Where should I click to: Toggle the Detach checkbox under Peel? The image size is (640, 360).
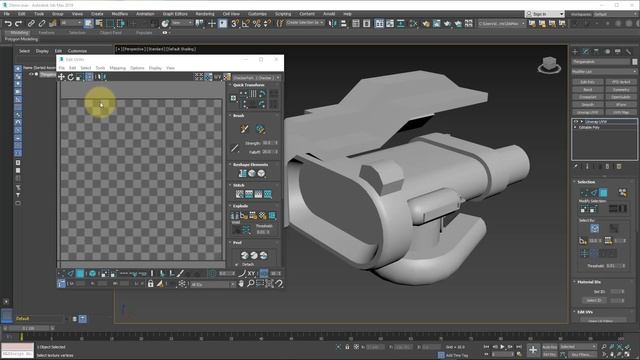(x=237, y=264)
